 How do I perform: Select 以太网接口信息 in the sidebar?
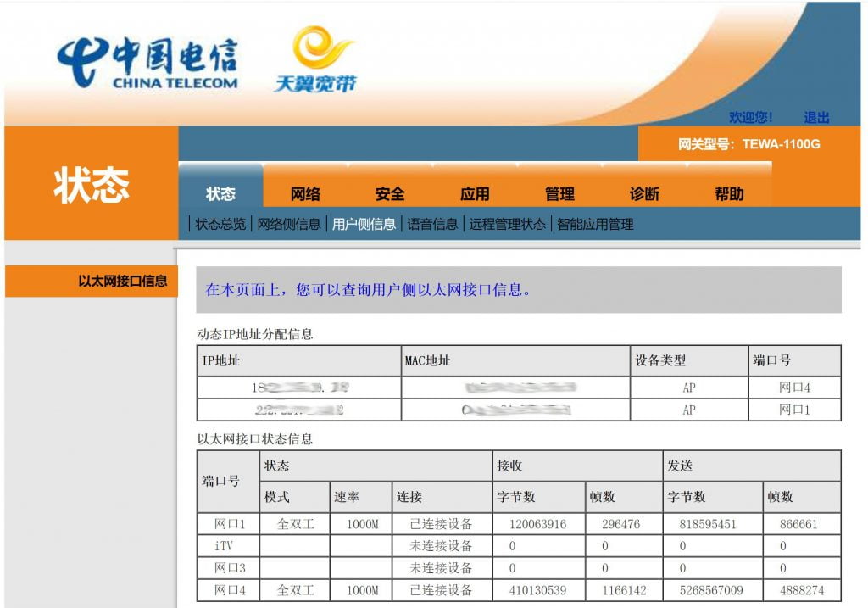point(123,281)
